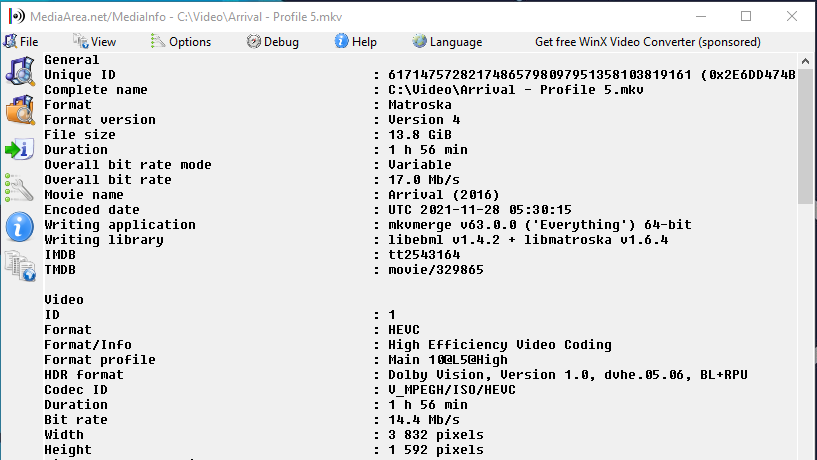The width and height of the screenshot is (817, 460).
Task: Click the Overall bit rate mode label
Action: (x=128, y=165)
